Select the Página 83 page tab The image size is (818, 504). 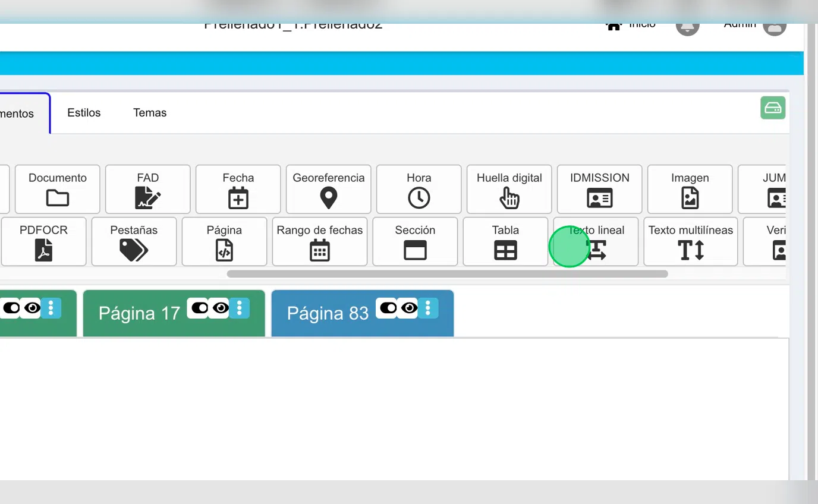328,314
